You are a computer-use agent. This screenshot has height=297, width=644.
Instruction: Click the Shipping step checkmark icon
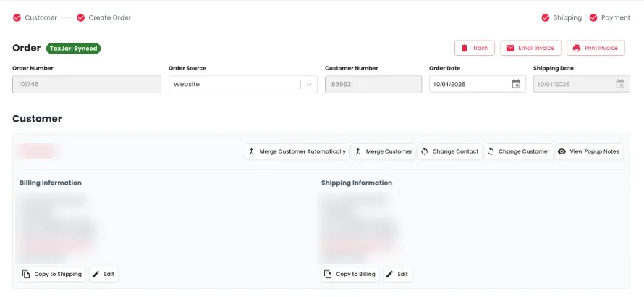click(546, 17)
